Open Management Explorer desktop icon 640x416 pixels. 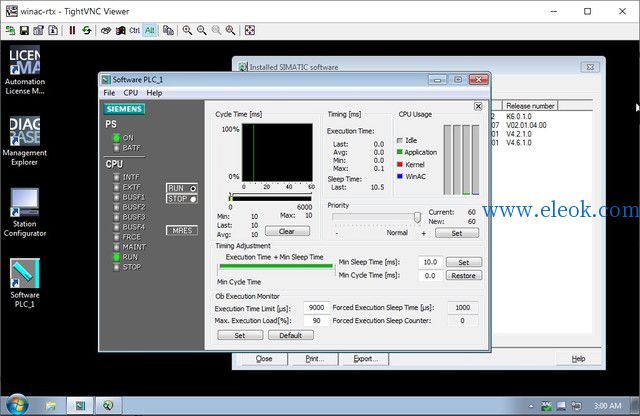pos(24,141)
